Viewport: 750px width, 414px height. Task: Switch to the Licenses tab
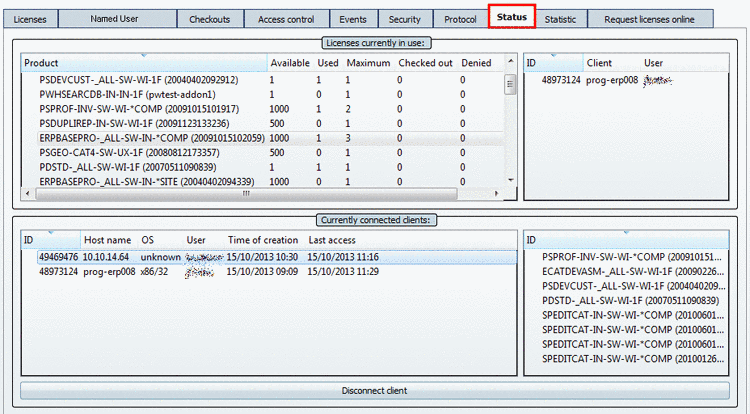[x=30, y=19]
